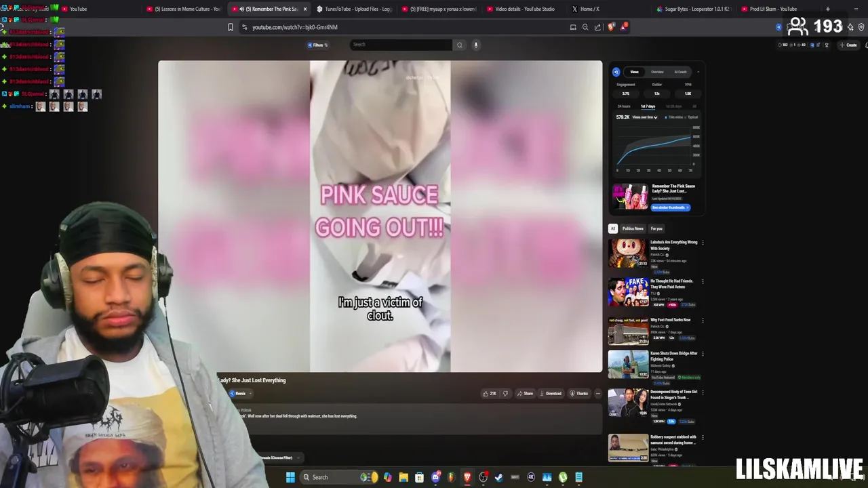
Task: Open Labubu's Are Everything Wrong thumbnail
Action: 628,253
